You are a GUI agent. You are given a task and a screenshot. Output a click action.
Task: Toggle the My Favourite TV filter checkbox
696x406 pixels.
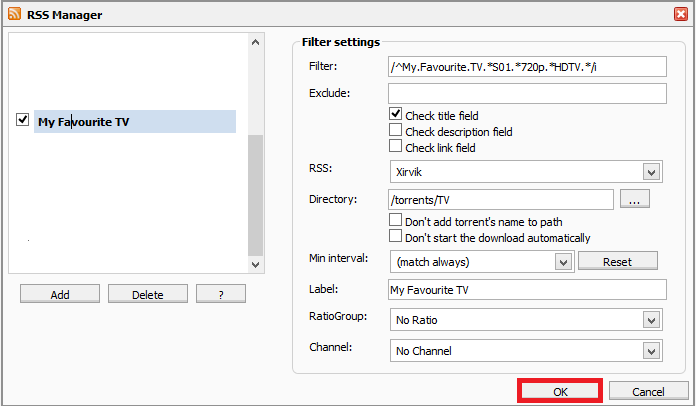tap(22, 120)
